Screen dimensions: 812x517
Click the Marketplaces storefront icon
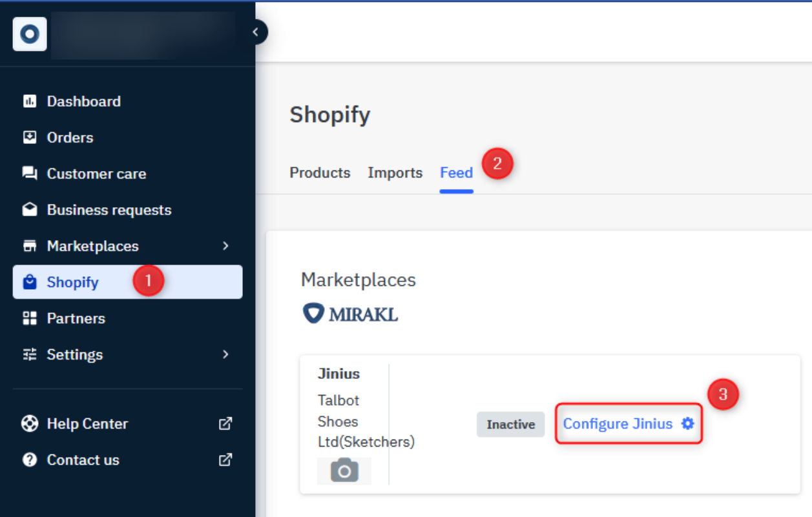[x=30, y=246]
